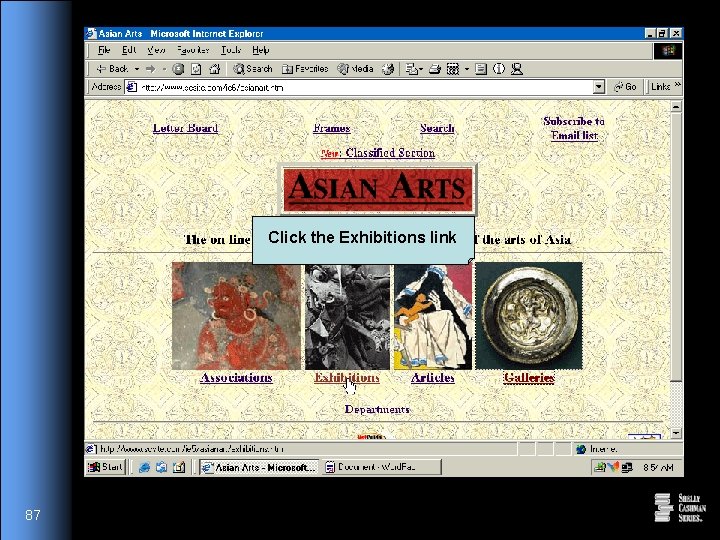Click the network tray icon

[627, 467]
